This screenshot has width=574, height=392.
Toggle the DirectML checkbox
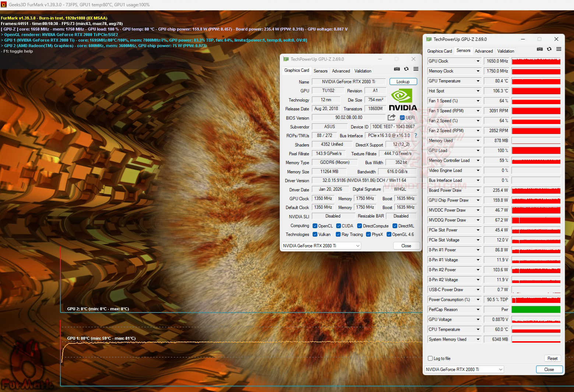click(x=395, y=226)
